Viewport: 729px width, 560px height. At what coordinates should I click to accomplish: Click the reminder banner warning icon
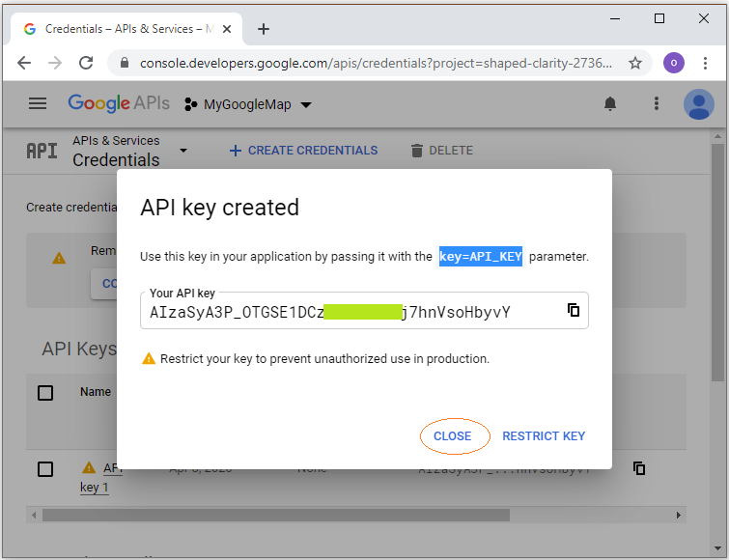59,258
